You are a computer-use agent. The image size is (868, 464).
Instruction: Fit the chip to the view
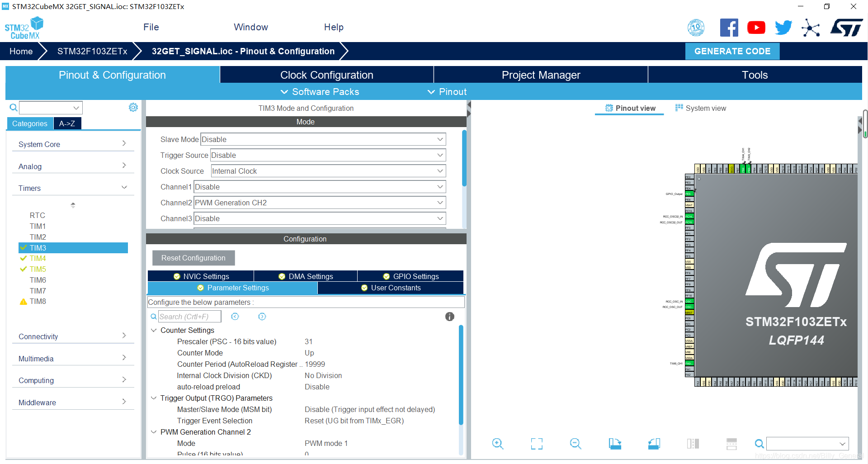[537, 444]
